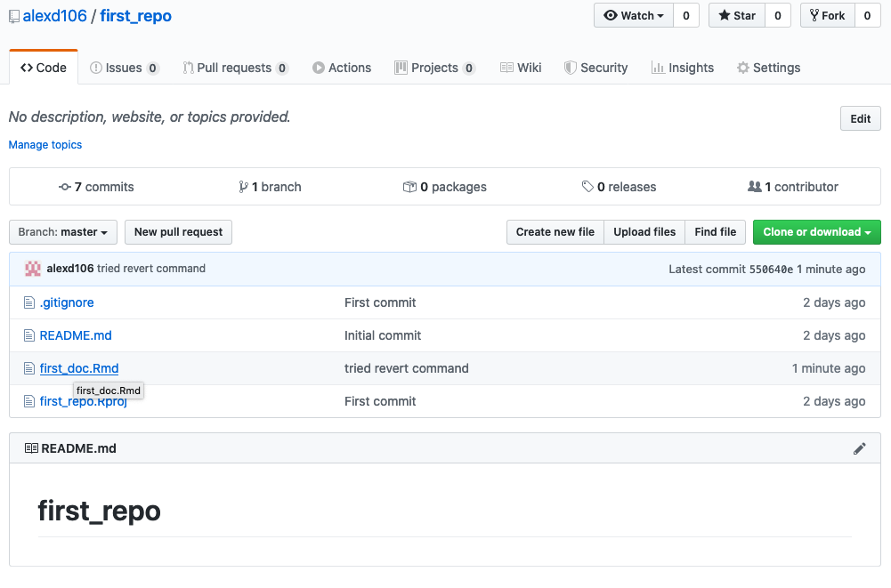
Task: Expand the Branch: master selector
Action: click(x=62, y=232)
